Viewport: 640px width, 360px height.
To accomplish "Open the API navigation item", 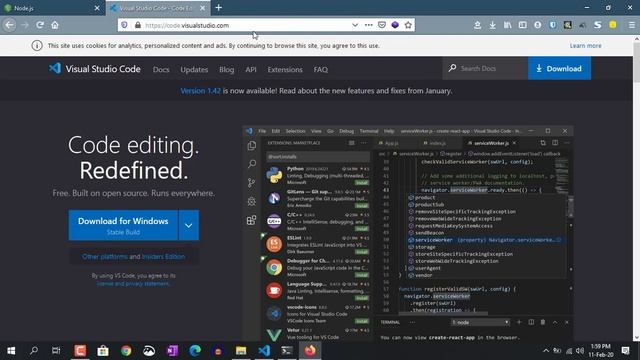I will point(251,69).
